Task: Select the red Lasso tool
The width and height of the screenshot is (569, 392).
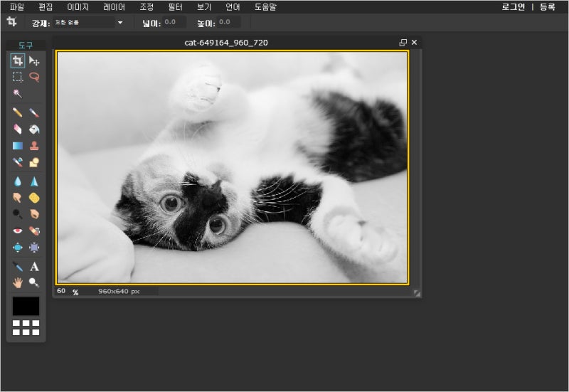Action: [x=34, y=77]
